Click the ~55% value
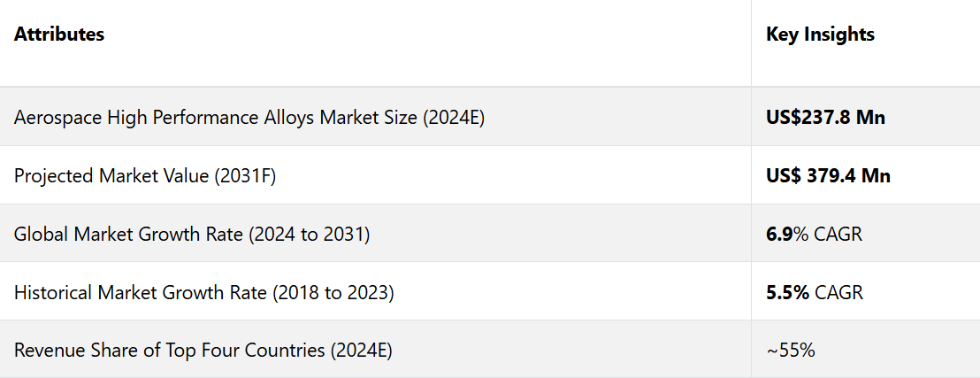The width and height of the screenshot is (980, 378). click(790, 350)
